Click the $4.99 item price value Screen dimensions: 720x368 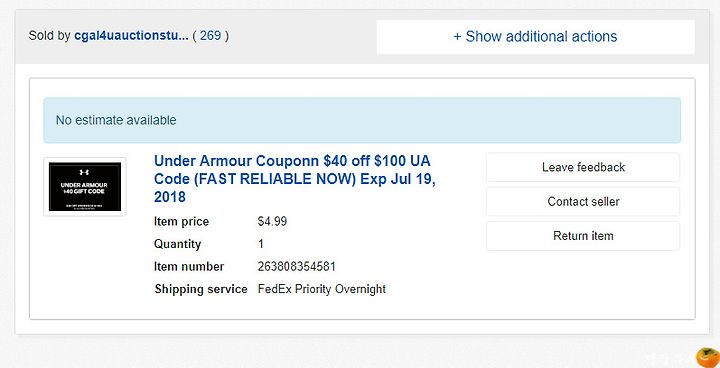(272, 221)
